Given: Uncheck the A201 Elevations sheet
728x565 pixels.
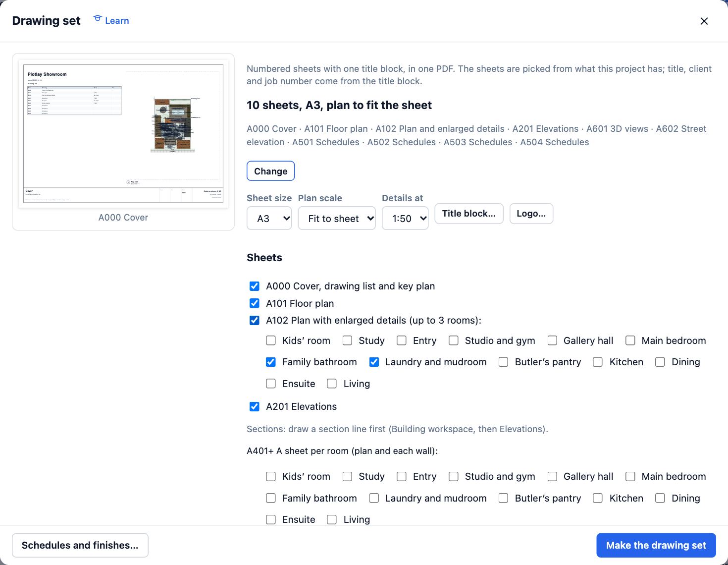Looking at the screenshot, I should click(x=255, y=406).
